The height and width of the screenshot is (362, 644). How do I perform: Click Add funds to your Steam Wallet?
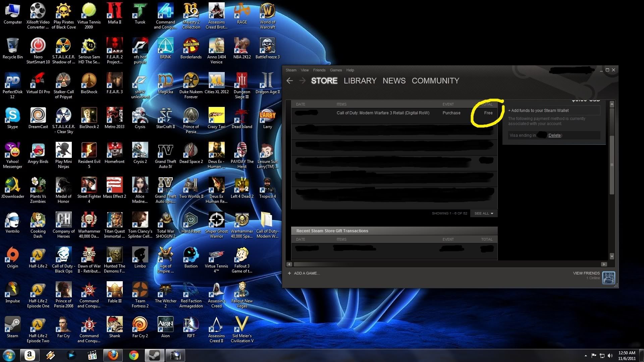[538, 111]
